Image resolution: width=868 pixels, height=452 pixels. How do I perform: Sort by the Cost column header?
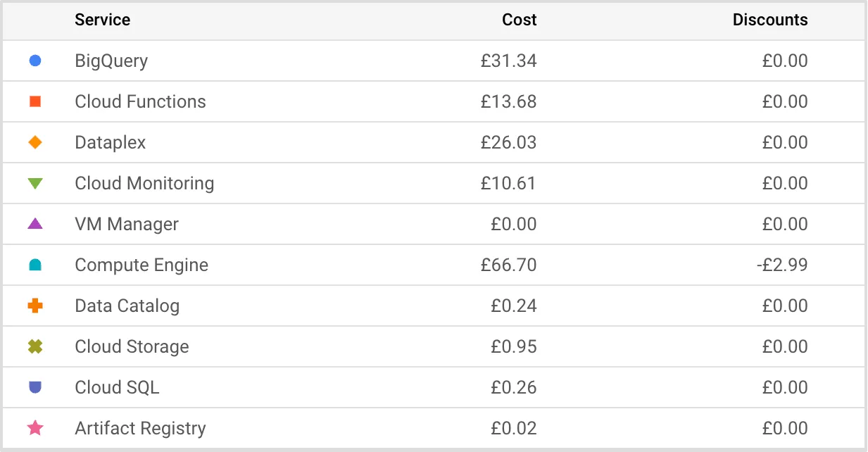click(x=519, y=20)
